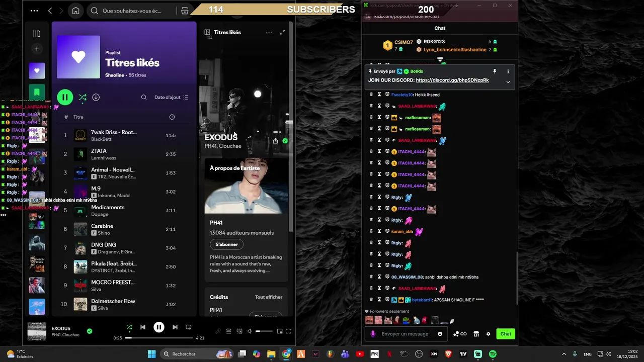
Task: Open the Browse icon beside the search
Action: (185, 11)
